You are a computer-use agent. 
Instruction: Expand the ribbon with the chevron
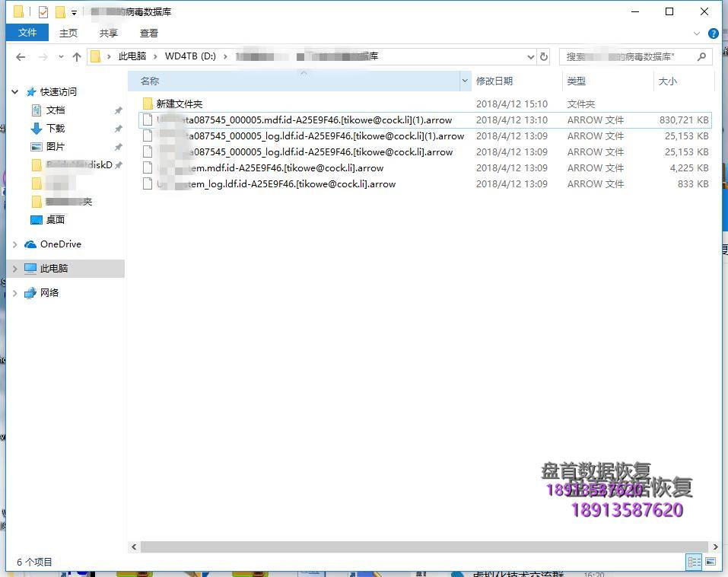point(696,33)
